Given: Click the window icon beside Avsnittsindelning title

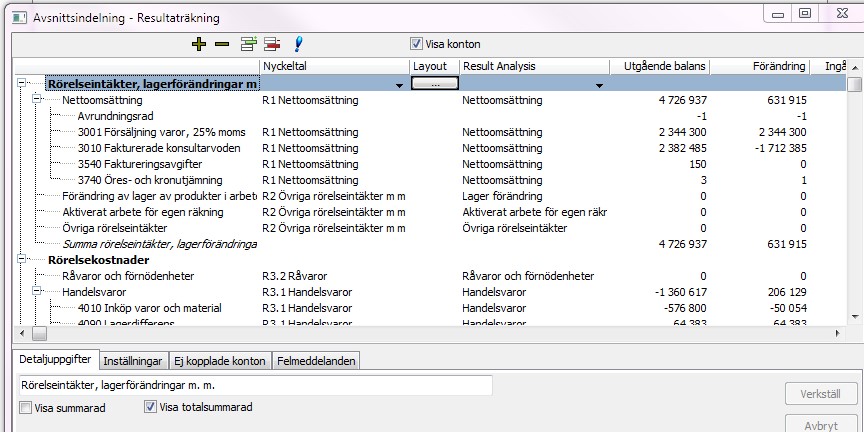Looking at the screenshot, I should (19, 18).
